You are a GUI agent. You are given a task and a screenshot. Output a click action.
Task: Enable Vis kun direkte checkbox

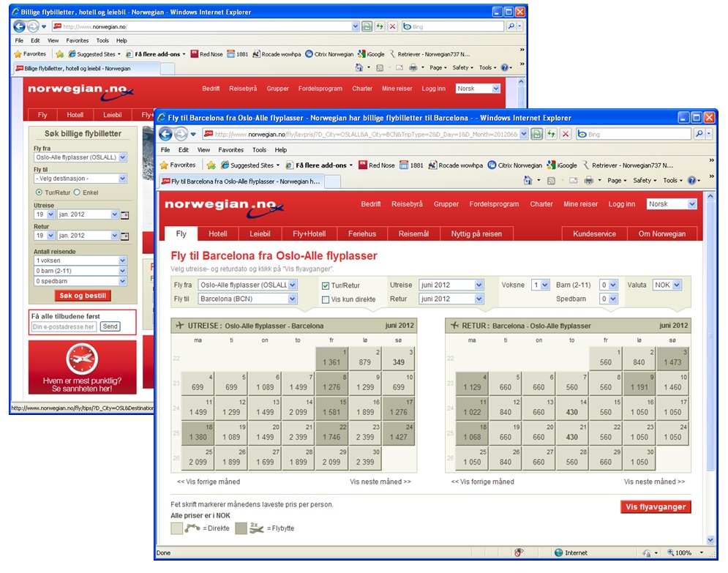(326, 299)
